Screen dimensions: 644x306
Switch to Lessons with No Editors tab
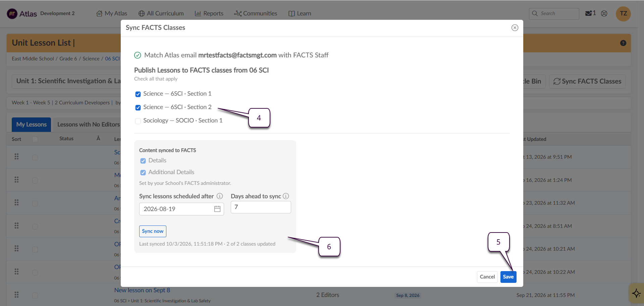pyautogui.click(x=88, y=124)
